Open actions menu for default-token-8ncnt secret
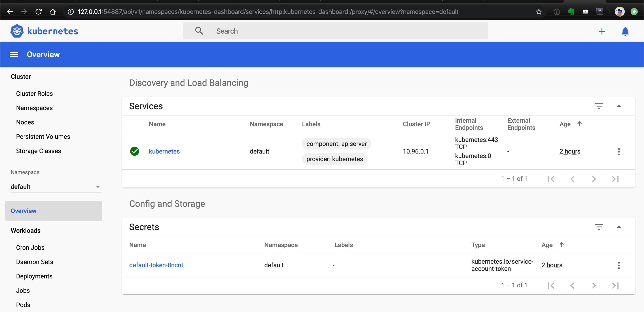Screen dimensions: 644x312 coord(619,265)
